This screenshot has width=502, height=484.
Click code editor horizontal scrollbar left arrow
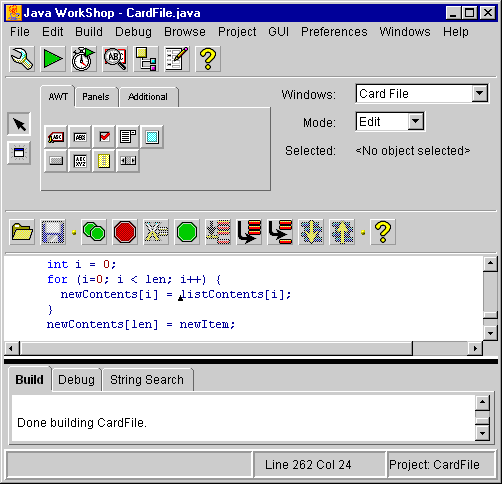coord(11,348)
